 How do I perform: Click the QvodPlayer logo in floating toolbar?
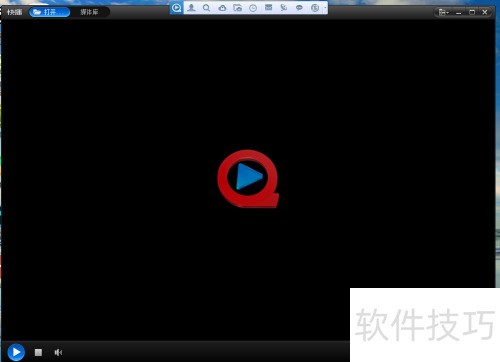(176, 8)
